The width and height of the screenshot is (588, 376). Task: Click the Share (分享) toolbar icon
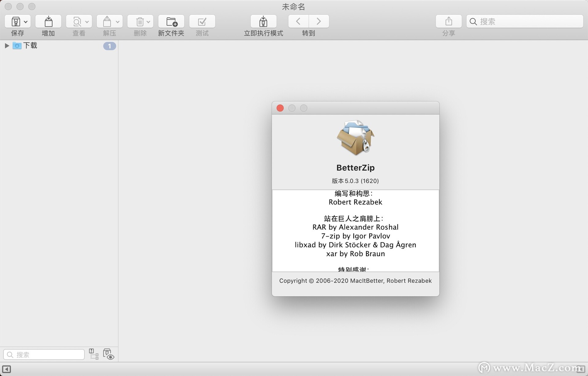449,21
